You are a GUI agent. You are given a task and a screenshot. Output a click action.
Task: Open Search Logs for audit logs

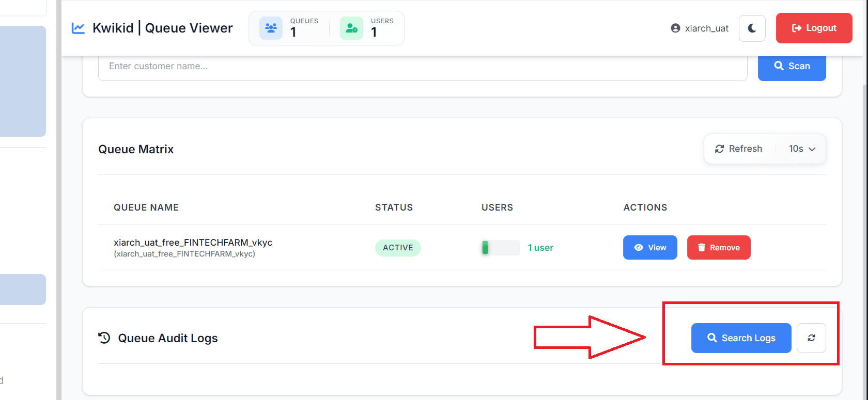(x=741, y=338)
